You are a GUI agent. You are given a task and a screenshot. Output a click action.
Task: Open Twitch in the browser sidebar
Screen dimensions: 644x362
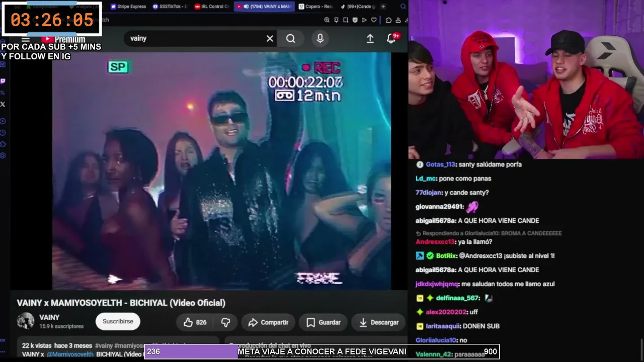click(3, 81)
